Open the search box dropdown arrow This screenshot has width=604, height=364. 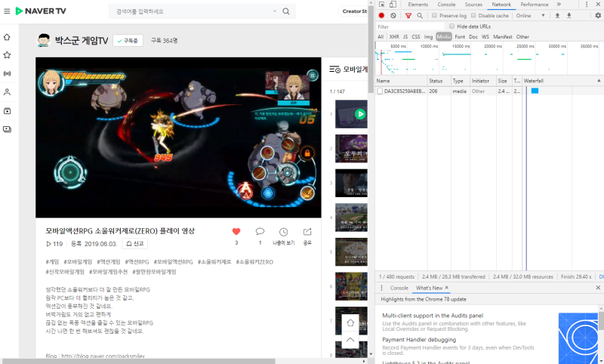point(275,11)
